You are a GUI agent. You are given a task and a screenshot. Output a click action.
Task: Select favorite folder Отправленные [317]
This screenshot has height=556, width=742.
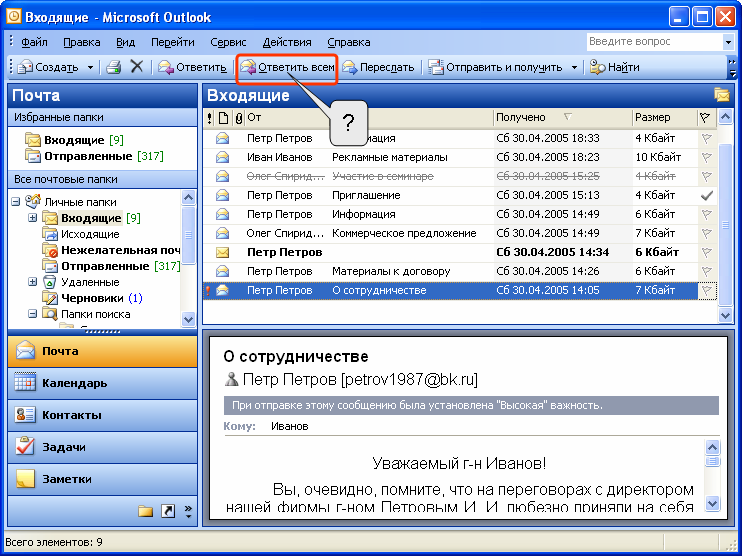click(x=94, y=156)
